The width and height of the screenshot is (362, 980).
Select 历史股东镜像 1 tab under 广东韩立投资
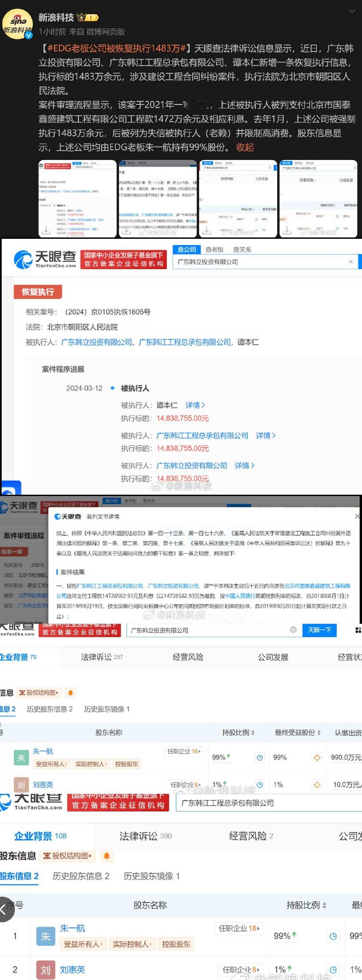click(x=107, y=709)
